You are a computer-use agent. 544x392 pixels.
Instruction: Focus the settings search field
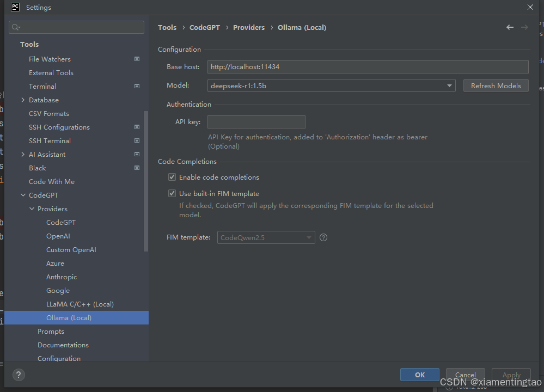76,27
